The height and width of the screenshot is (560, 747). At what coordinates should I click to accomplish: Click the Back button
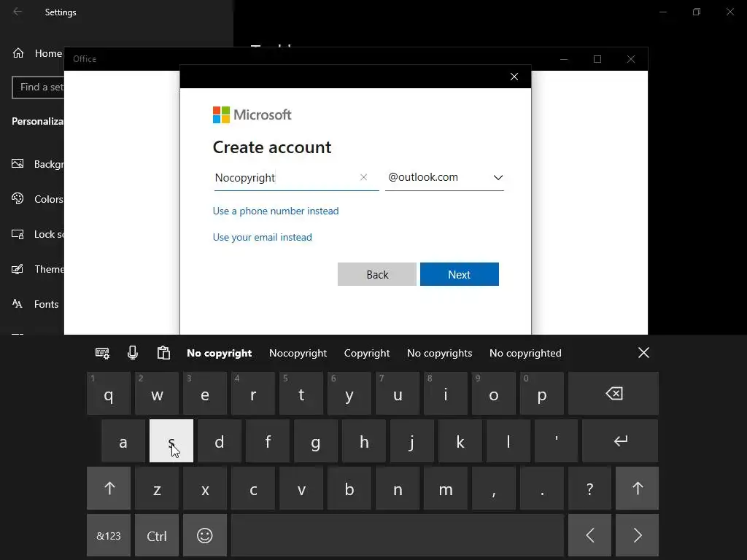377,274
